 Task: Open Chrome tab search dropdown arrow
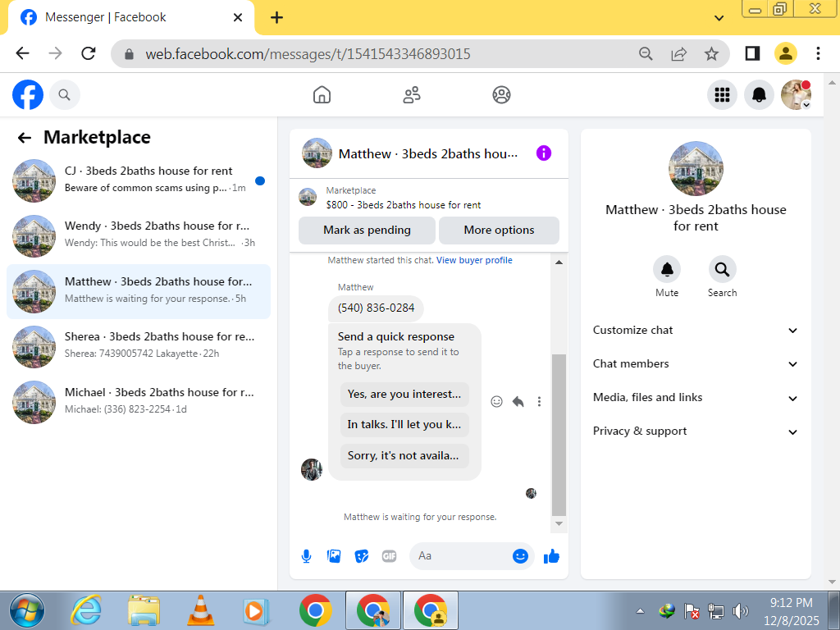coord(719,18)
